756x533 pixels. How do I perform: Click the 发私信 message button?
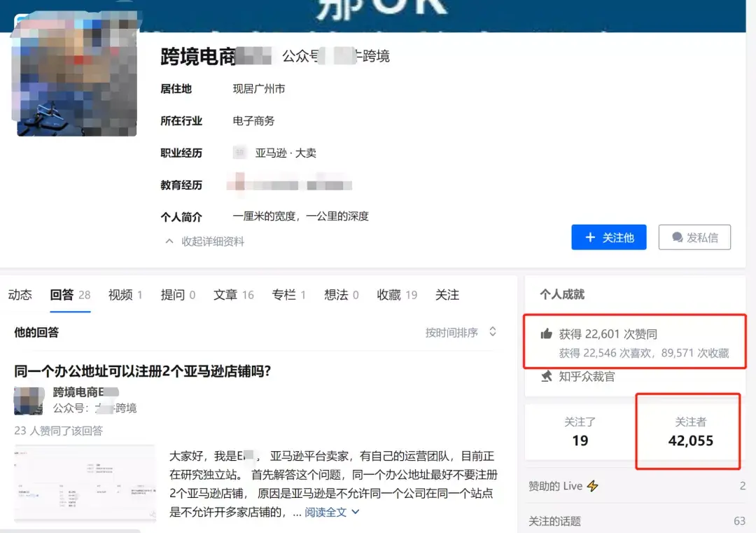tap(694, 237)
